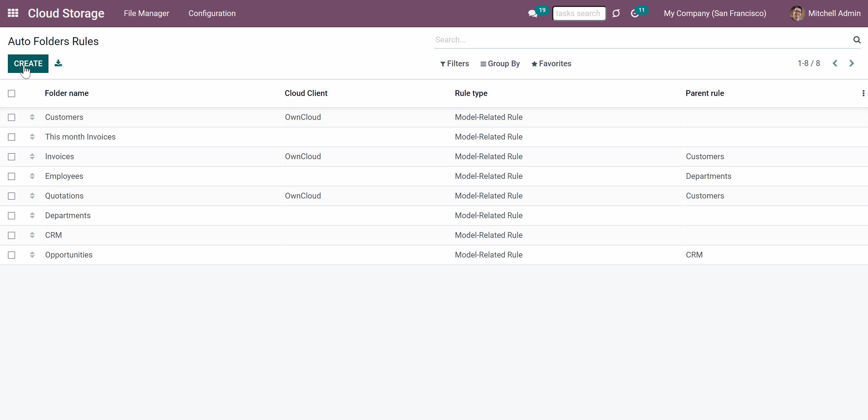The width and height of the screenshot is (868, 420).
Task: Check the Opportunities row checkbox
Action: (x=12, y=255)
